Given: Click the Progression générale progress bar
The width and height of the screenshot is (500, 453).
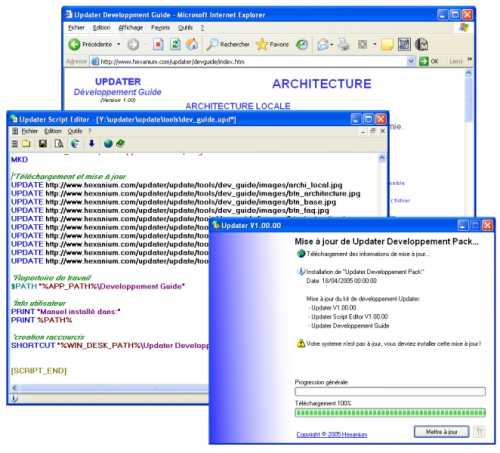Looking at the screenshot, I should coord(390,392).
